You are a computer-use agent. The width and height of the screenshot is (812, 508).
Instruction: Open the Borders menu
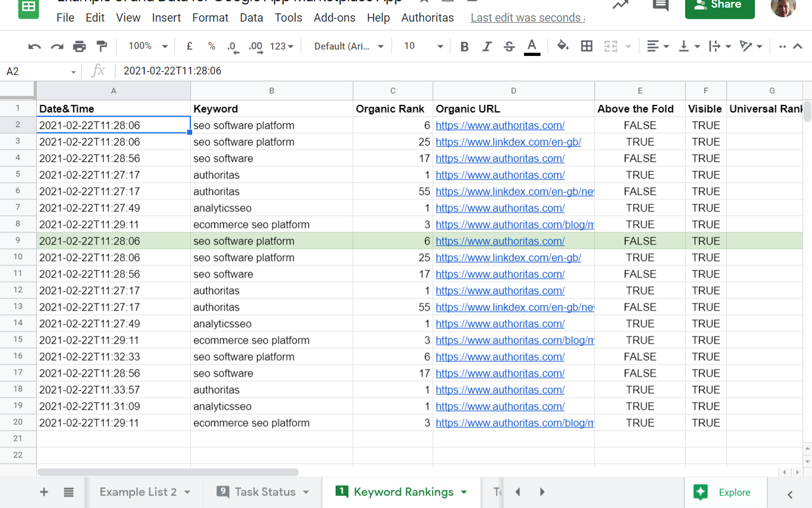[587, 46]
